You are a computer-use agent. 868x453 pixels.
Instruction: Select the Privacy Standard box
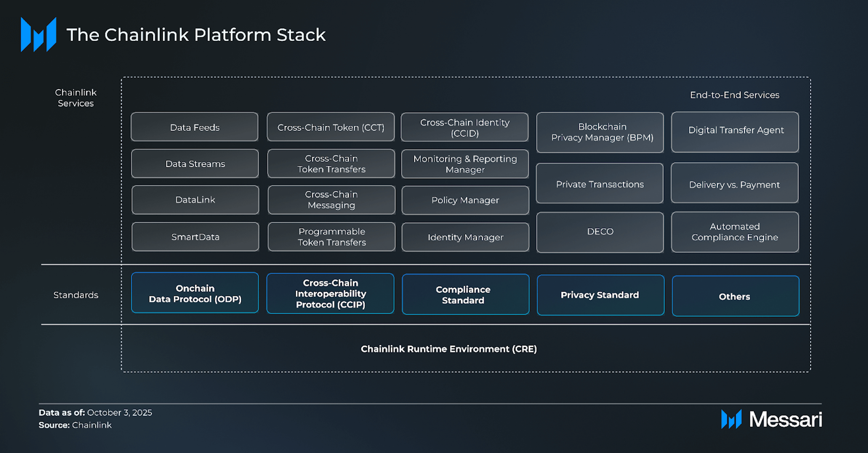600,295
